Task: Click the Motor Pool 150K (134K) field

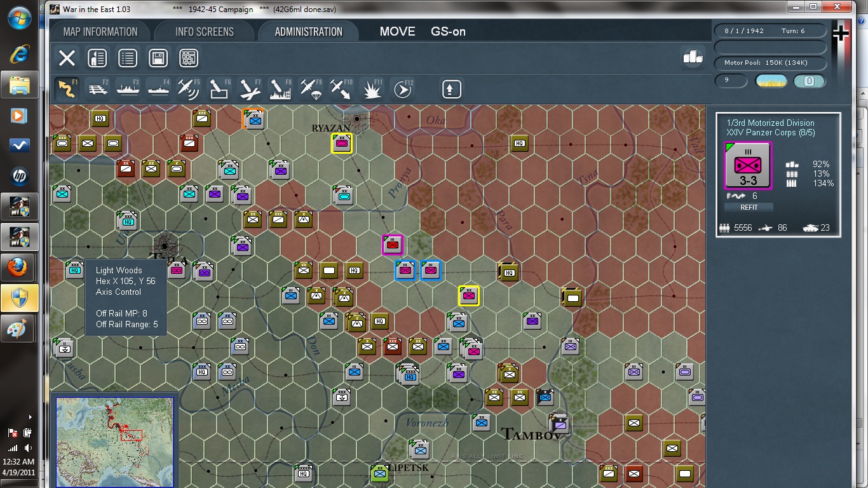Action: [770, 63]
